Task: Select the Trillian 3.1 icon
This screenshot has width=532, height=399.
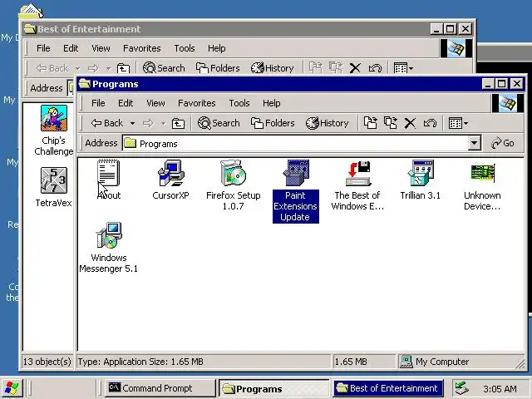Action: pyautogui.click(x=421, y=173)
